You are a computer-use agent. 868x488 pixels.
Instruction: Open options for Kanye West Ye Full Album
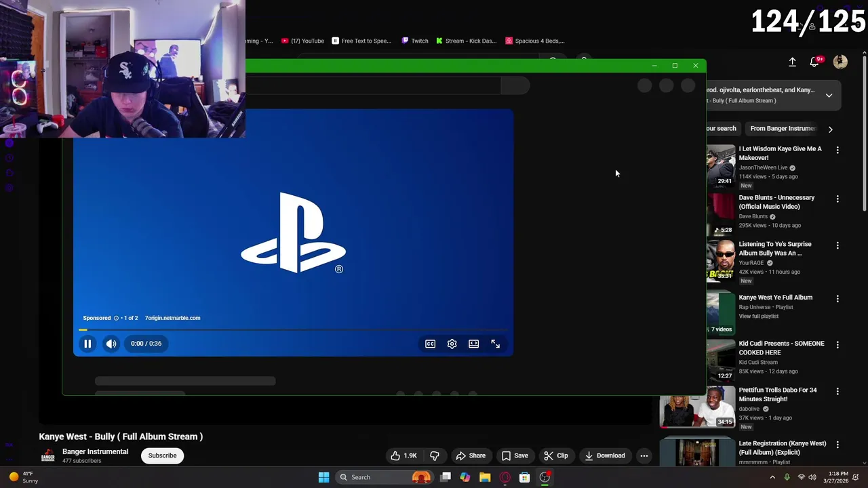[837, 298]
